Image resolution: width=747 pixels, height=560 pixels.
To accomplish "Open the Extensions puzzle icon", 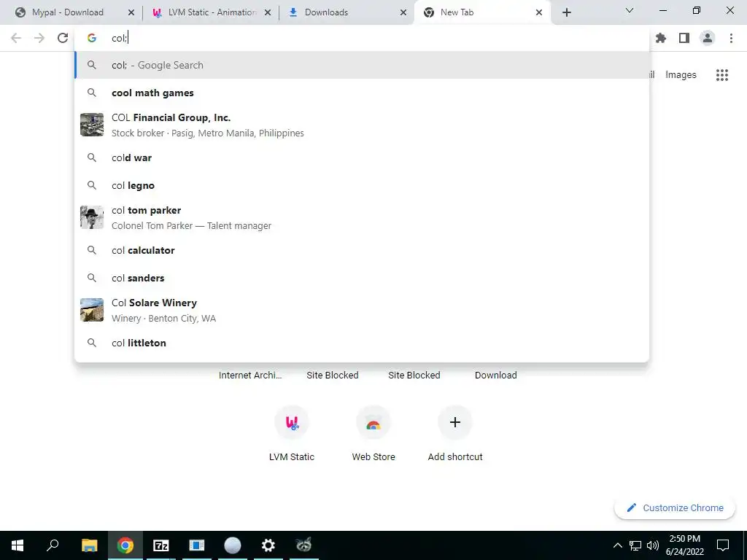I will pyautogui.click(x=661, y=38).
